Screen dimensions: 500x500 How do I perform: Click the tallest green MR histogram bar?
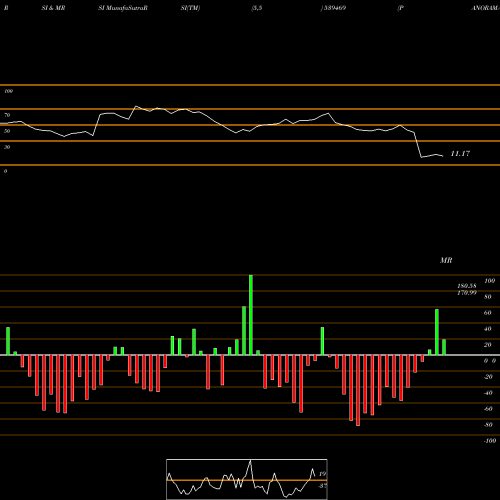pos(251,315)
